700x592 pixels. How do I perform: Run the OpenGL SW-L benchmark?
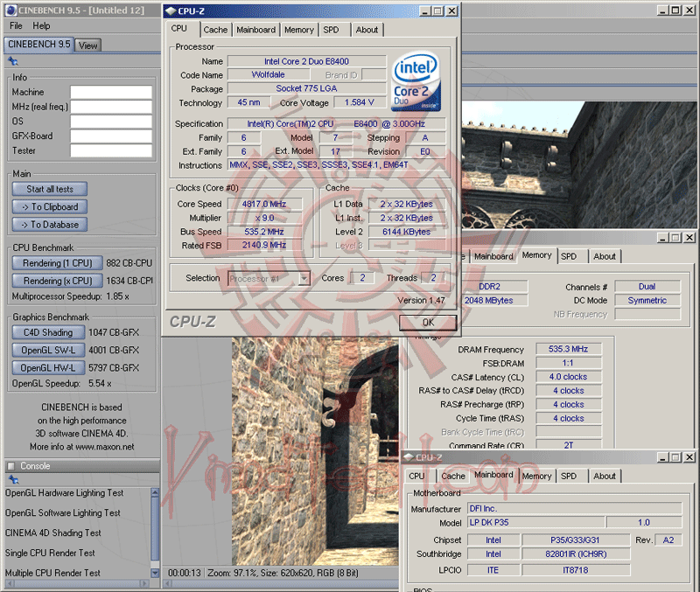tap(48, 350)
